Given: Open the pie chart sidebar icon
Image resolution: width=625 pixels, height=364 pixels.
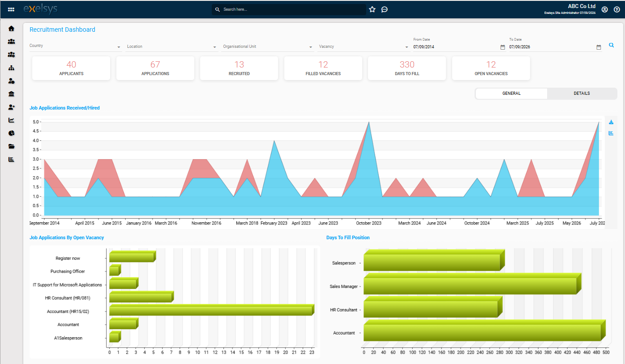Looking at the screenshot, I should pos(11,133).
